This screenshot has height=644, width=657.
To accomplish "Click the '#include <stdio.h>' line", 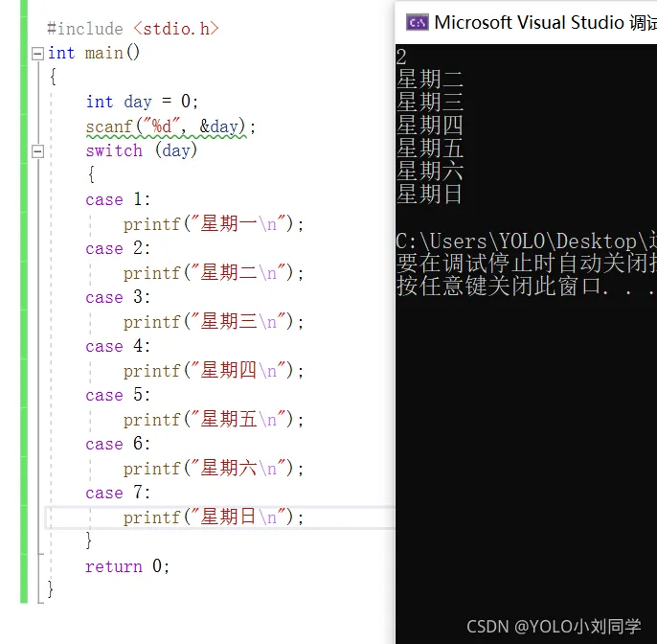I will point(133,29).
